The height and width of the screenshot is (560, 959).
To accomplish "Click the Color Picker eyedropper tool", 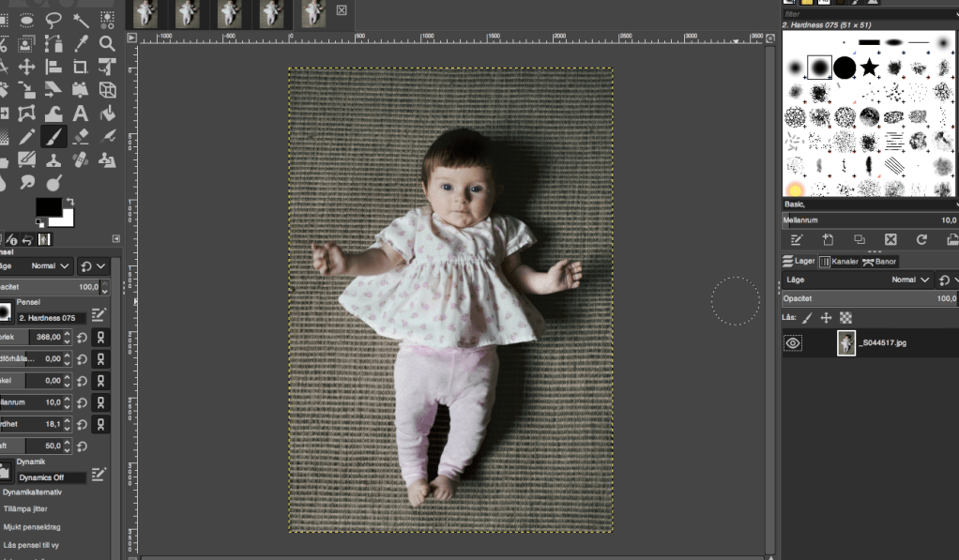I will pyautogui.click(x=81, y=43).
